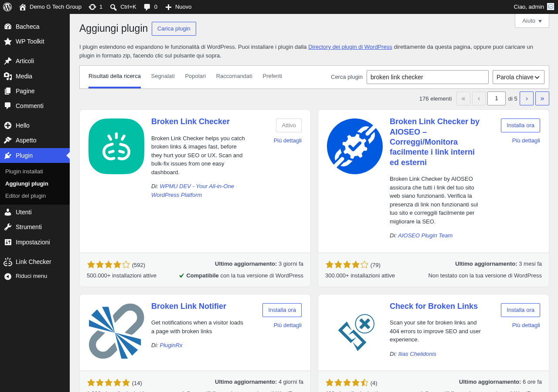This screenshot has width=558, height=392.
Task: Click the Carica plugin button
Action: click(x=174, y=29)
